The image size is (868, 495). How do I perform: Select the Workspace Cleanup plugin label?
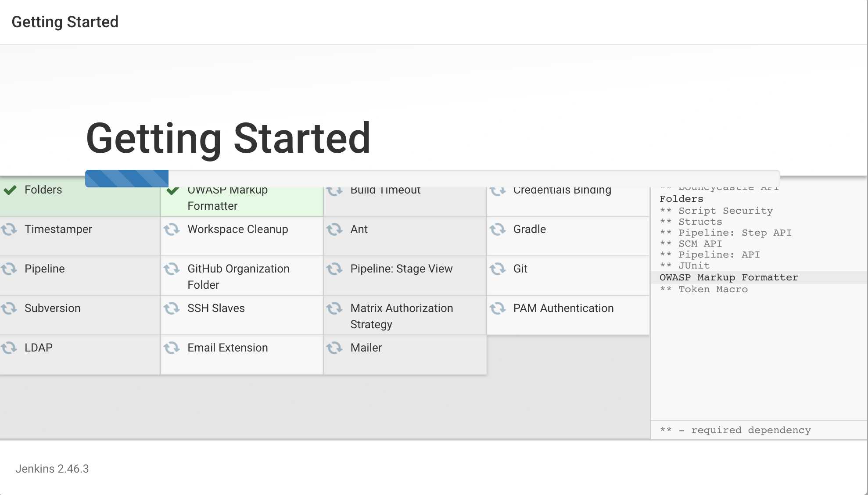238,229
